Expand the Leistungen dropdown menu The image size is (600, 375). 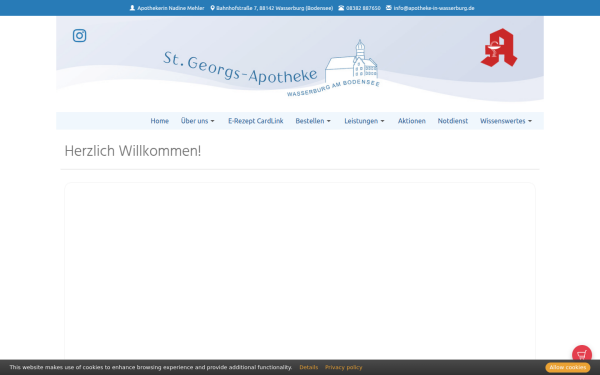pos(364,121)
